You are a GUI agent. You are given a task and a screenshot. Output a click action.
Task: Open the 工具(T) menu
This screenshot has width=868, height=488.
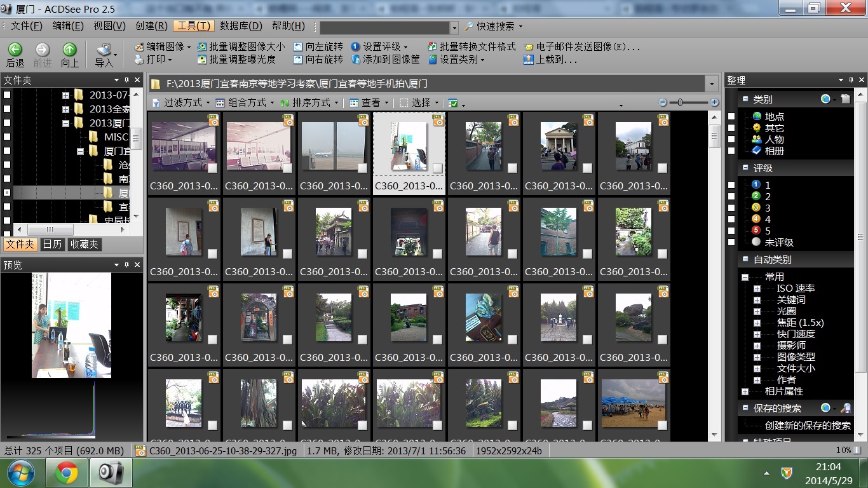(x=193, y=26)
